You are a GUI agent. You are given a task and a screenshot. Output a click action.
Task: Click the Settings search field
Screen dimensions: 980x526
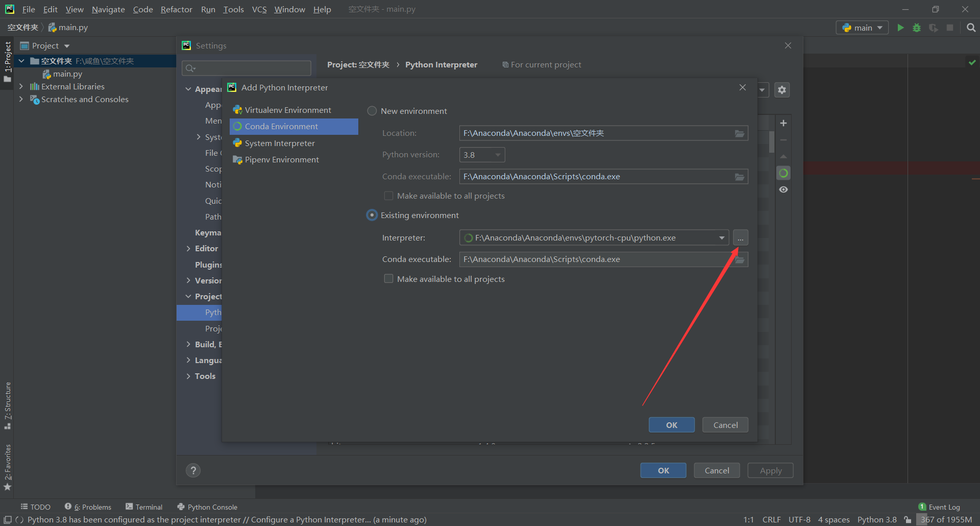pos(247,68)
